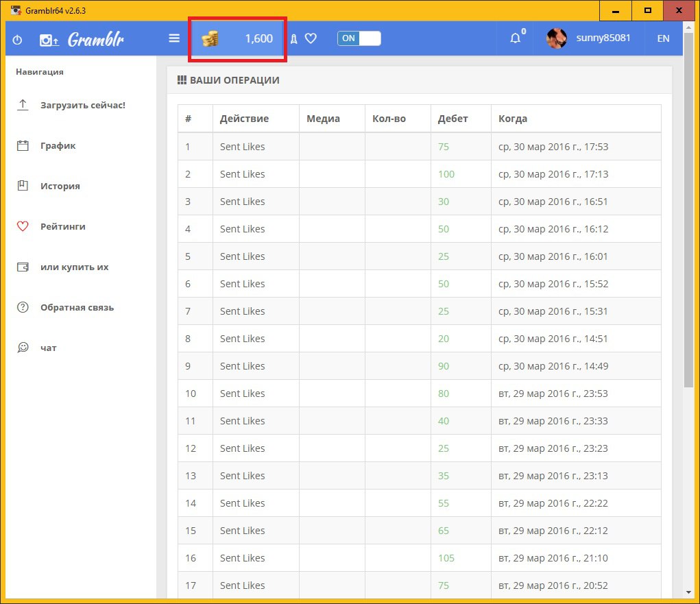
Task: Click debit value 100 in row 2
Action: point(446,174)
